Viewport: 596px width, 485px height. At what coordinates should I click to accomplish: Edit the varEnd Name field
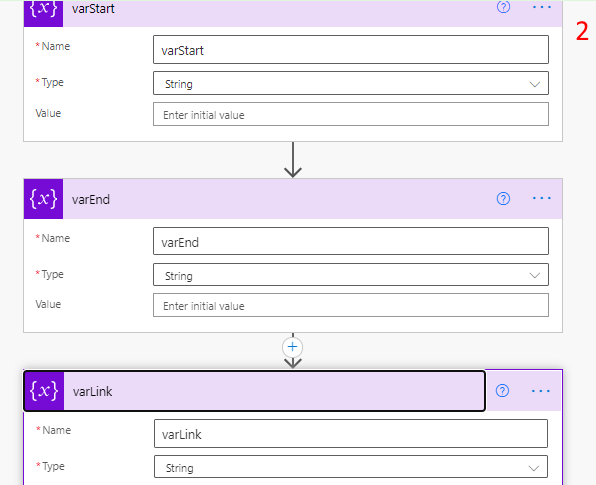click(x=350, y=241)
